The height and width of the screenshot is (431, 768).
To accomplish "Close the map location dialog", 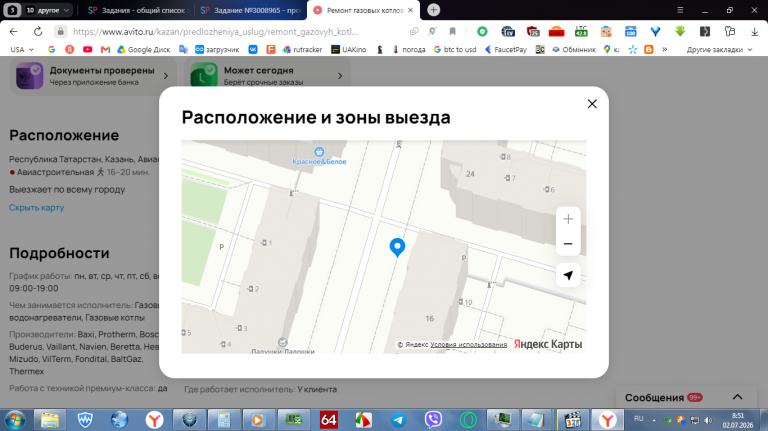I will [592, 104].
